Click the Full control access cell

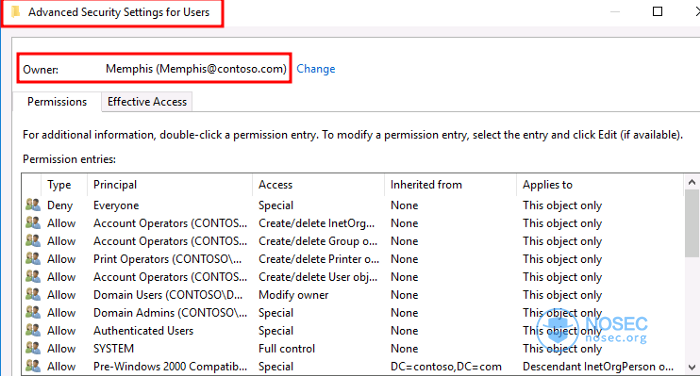pyautogui.click(x=287, y=348)
